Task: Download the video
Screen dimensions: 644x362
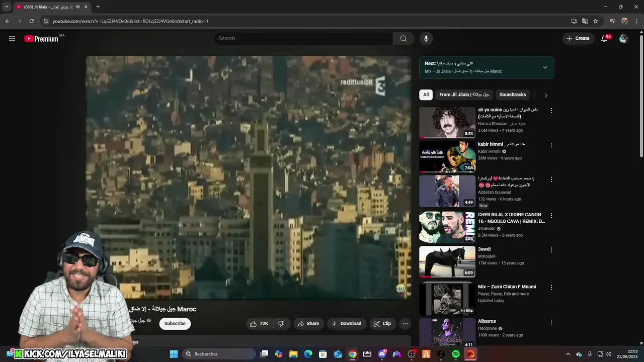Action: [346, 324]
